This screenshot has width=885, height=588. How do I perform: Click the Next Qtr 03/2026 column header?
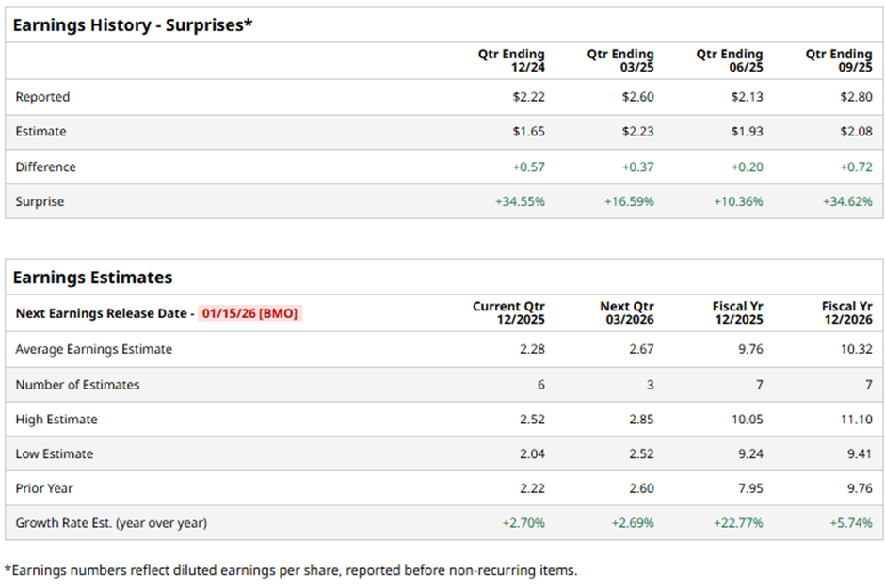coord(626,313)
